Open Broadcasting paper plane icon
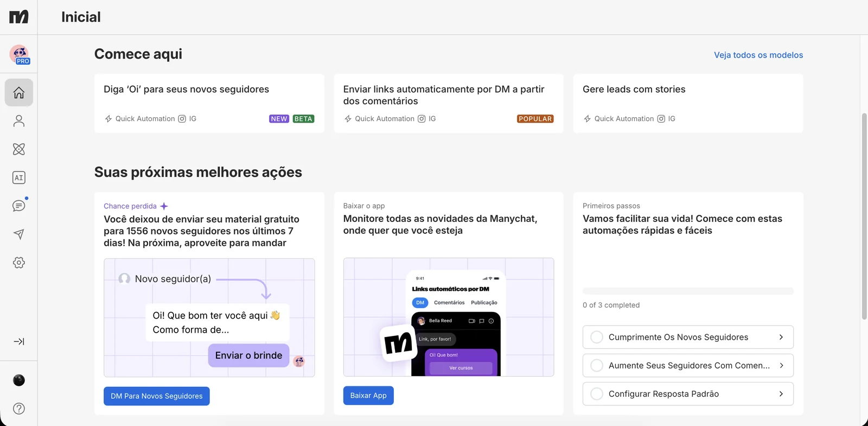Image resolution: width=868 pixels, height=426 pixels. pos(19,234)
